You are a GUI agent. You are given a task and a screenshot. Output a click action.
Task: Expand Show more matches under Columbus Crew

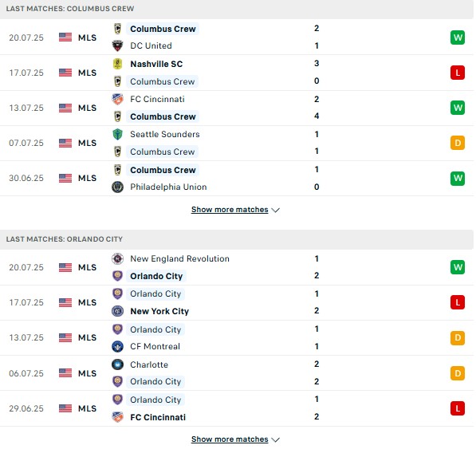(x=230, y=210)
